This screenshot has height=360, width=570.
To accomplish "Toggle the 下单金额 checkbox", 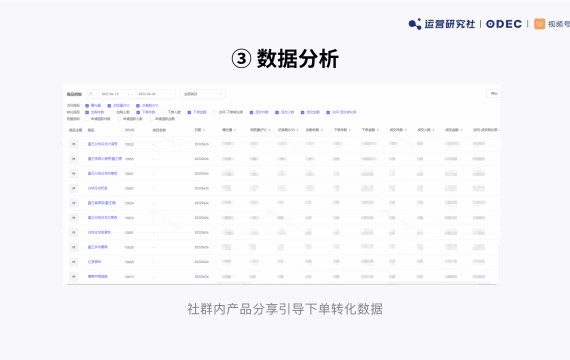I will (x=189, y=112).
